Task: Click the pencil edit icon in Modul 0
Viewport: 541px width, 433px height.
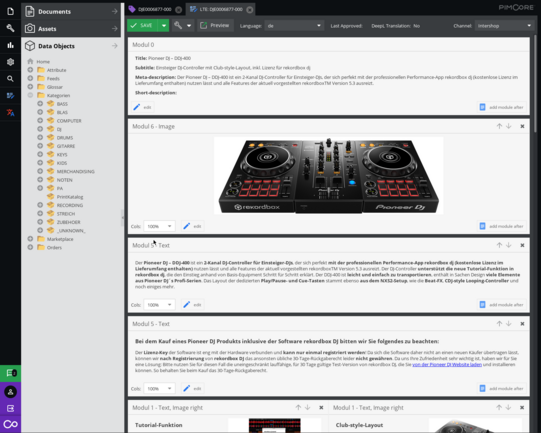Action: (x=137, y=107)
